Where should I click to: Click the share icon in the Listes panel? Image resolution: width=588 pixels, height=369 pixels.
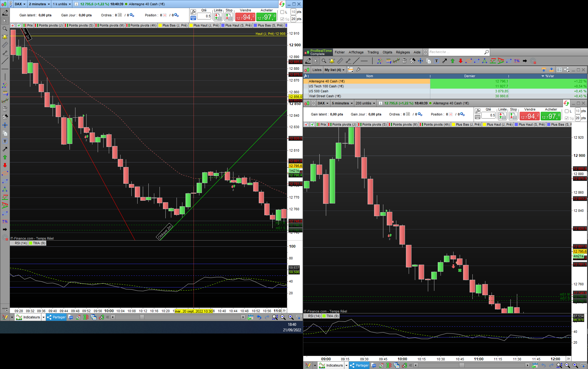567,70
